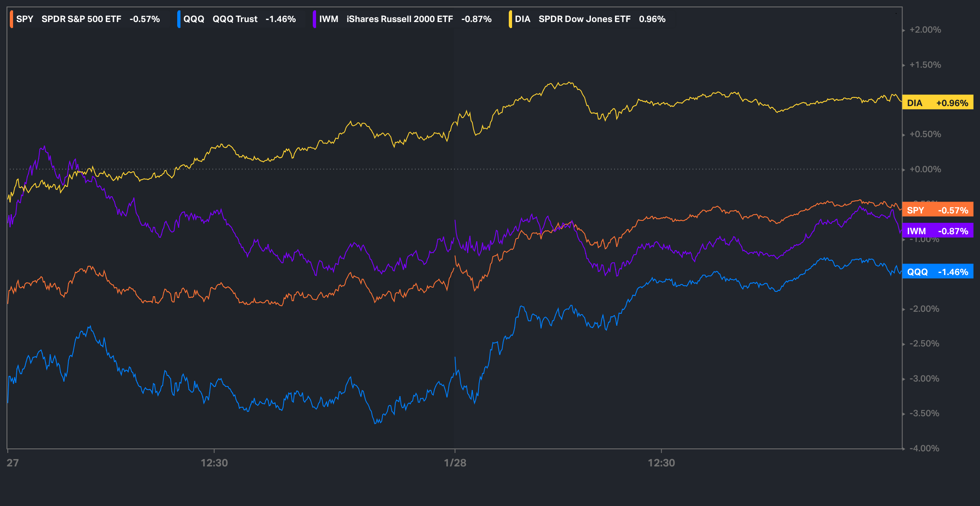The image size is (980, 506).
Task: Click the -3.50% axis label
Action: [924, 413]
